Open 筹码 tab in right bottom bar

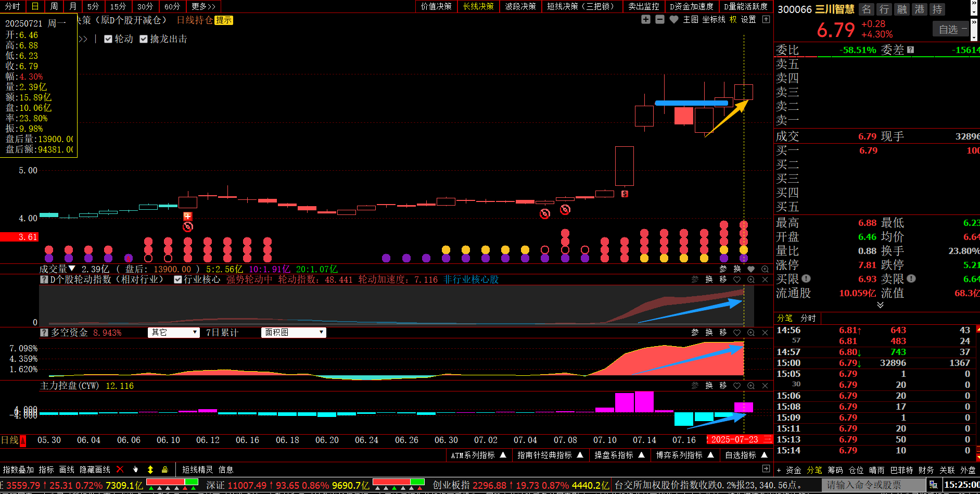point(835,470)
